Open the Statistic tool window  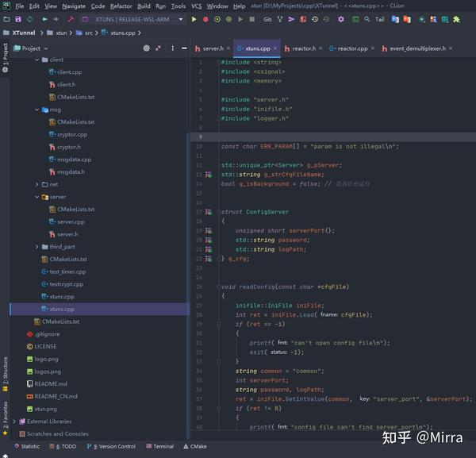click(x=27, y=446)
